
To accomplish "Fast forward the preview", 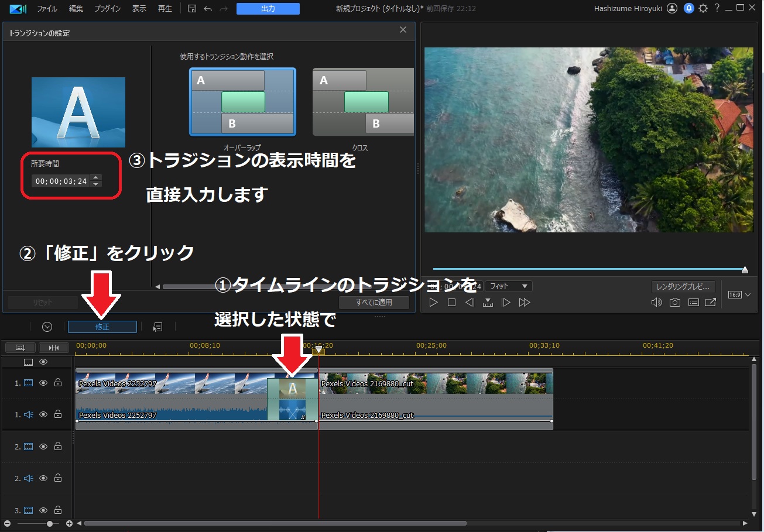I will pyautogui.click(x=525, y=303).
